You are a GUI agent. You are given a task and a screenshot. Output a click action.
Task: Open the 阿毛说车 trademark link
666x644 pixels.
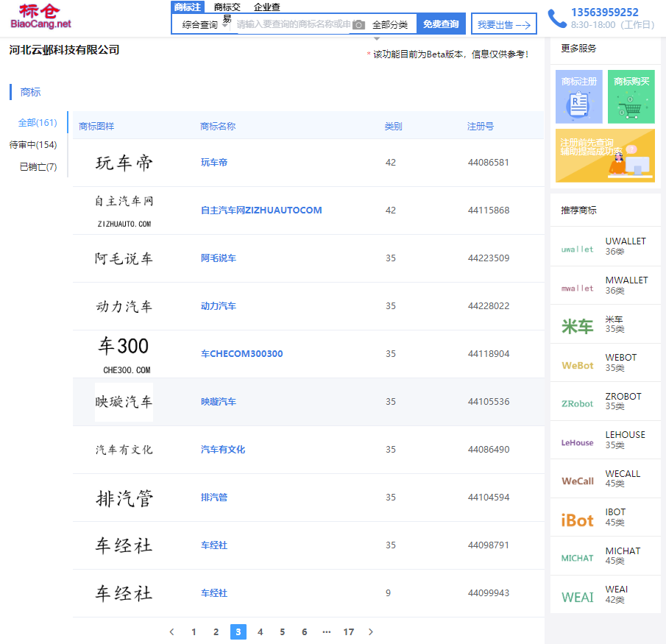coord(219,258)
